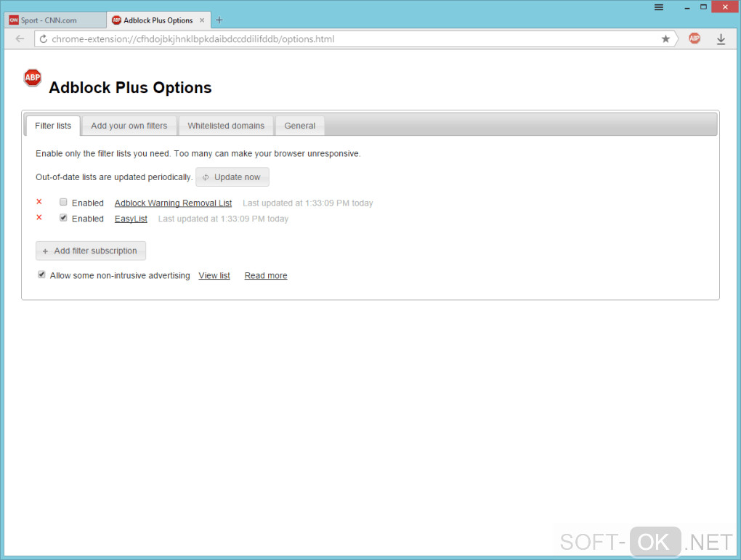This screenshot has width=741, height=560.
Task: Click the View list link
Action: 214,275
